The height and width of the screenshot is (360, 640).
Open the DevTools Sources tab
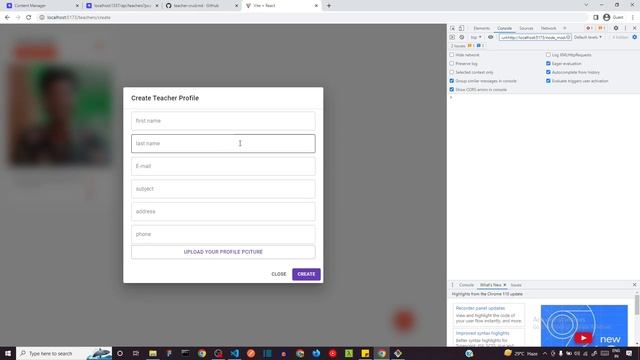526,28
